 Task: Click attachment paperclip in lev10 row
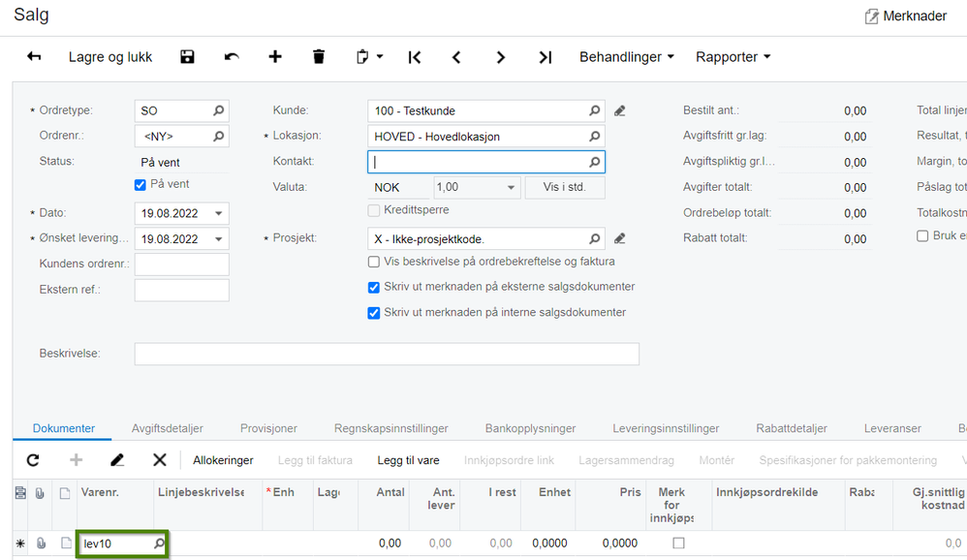coord(41,544)
